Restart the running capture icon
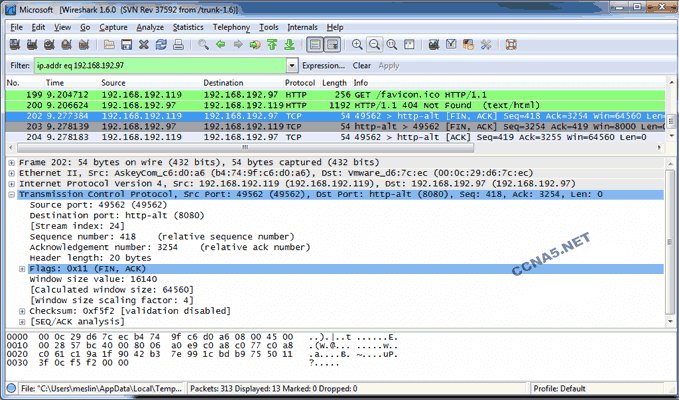This screenshot has width=679, height=400. (x=84, y=45)
